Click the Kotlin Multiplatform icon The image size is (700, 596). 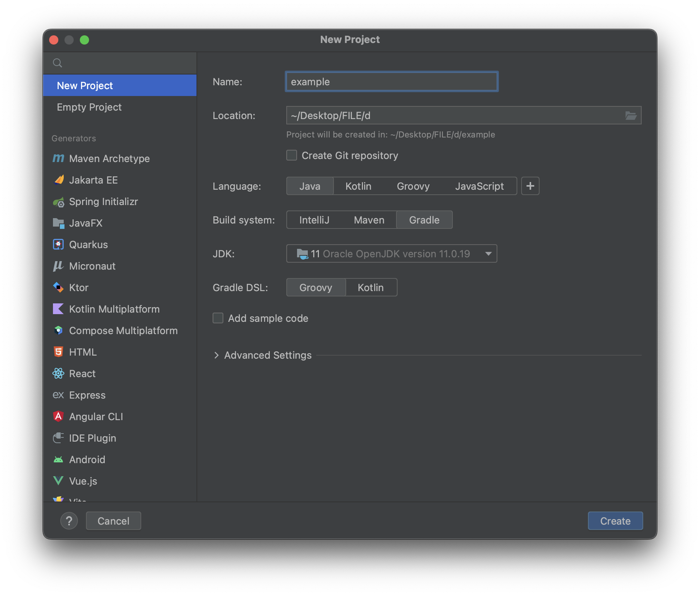pyautogui.click(x=58, y=309)
